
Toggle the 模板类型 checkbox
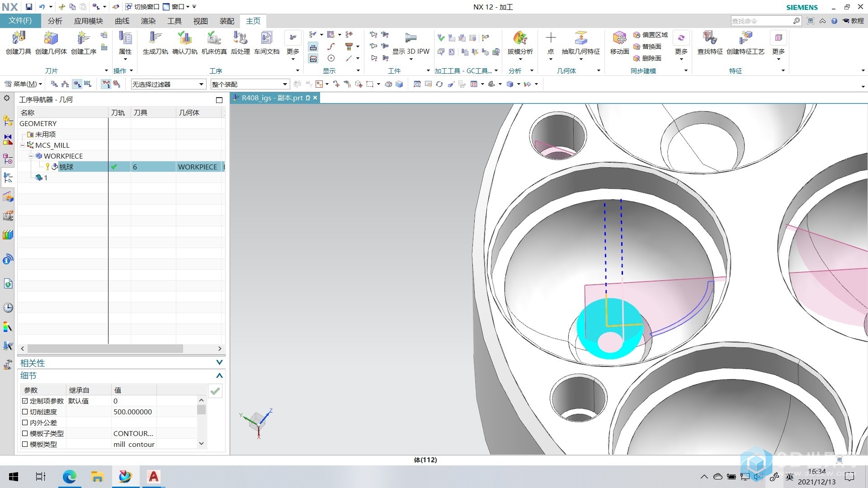tap(25, 444)
